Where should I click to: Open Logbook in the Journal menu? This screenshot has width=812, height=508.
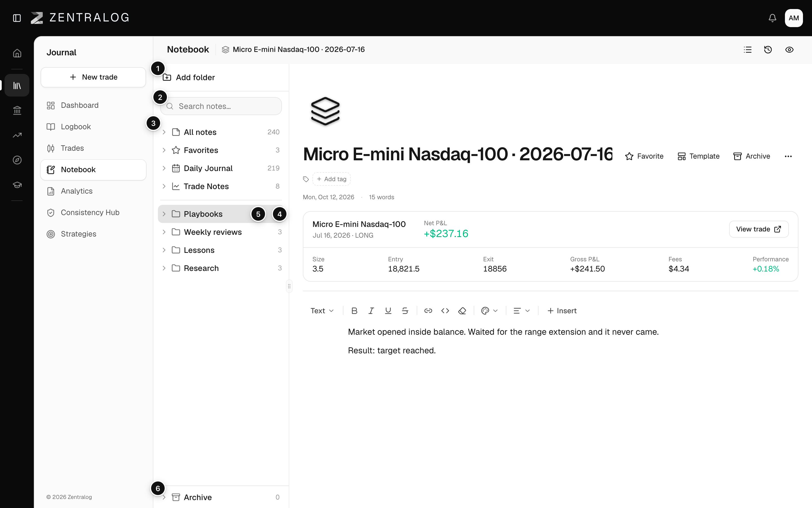(x=93, y=127)
